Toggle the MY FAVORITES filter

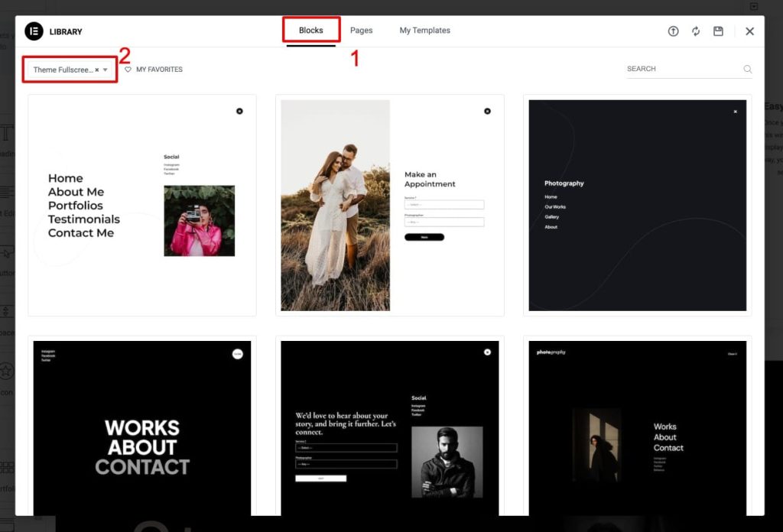pos(155,69)
